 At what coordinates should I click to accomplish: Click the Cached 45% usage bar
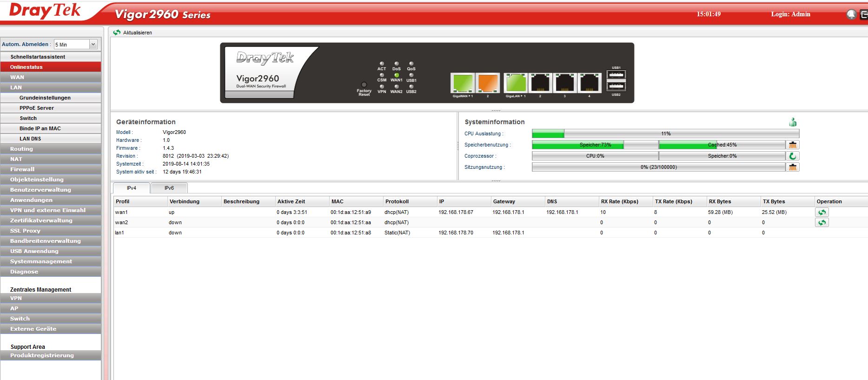point(722,145)
